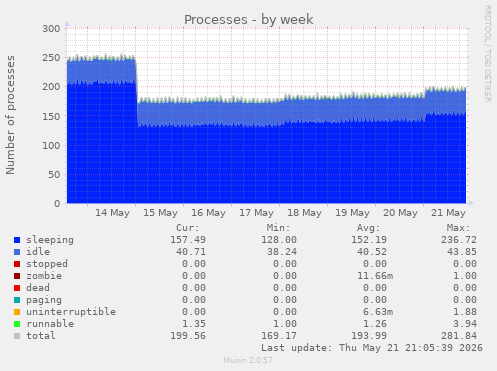Click the 'uninterruptible' legend label

click(71, 312)
